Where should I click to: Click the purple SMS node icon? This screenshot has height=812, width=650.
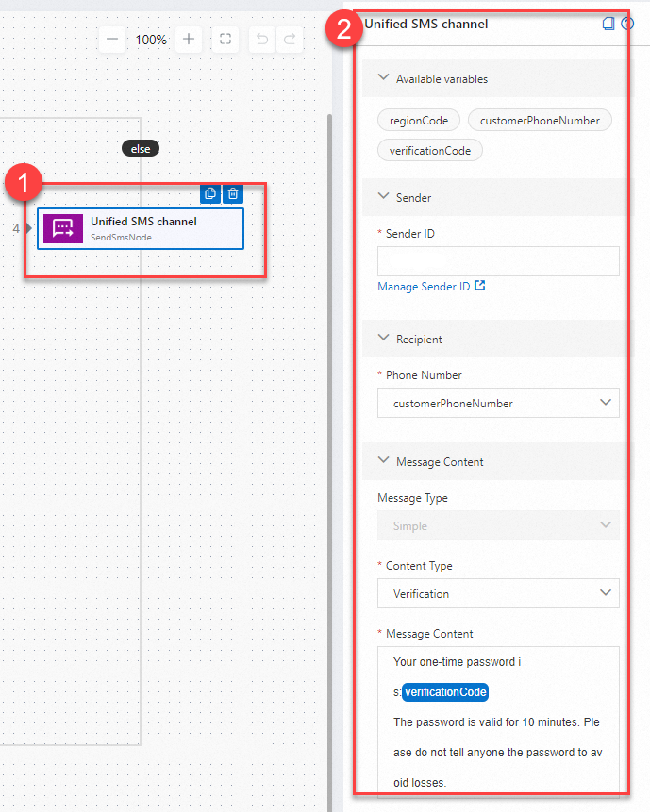[63, 228]
